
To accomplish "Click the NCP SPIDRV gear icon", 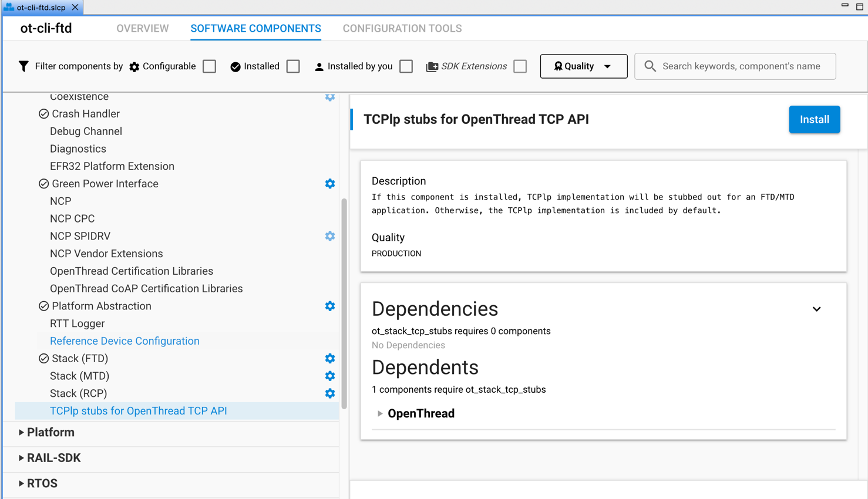I will [329, 236].
